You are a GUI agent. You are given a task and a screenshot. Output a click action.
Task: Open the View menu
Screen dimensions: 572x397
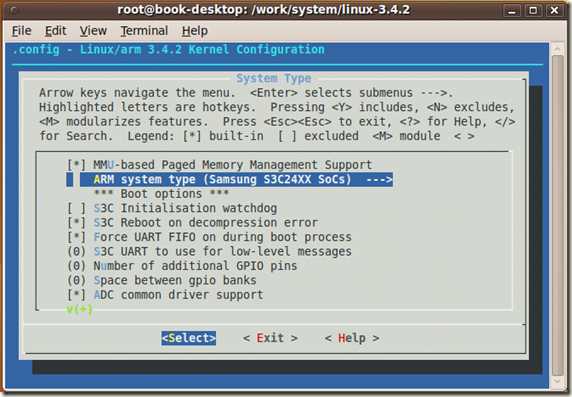click(93, 31)
